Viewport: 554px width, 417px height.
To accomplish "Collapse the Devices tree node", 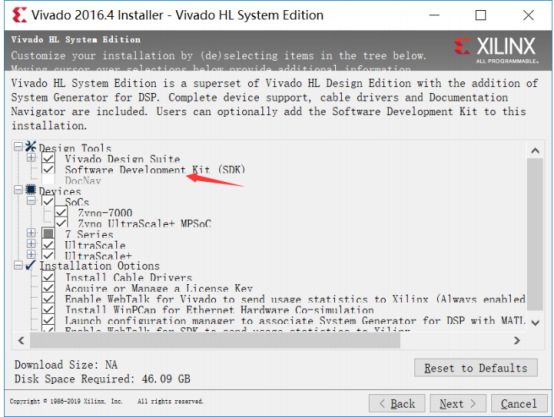I will coord(18,190).
